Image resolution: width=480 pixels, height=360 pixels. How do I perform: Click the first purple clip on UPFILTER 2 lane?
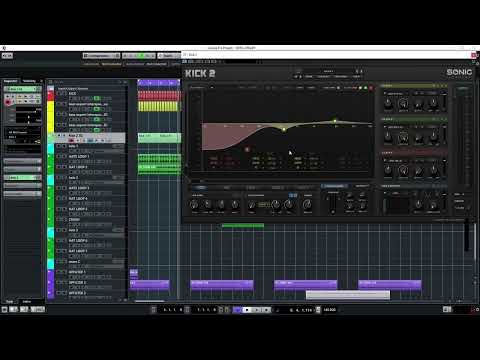click(x=150, y=284)
